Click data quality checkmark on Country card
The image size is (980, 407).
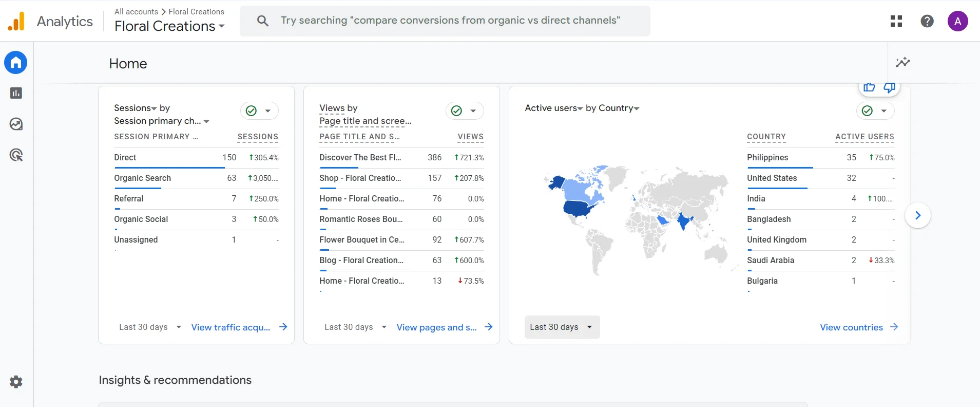pos(867,110)
